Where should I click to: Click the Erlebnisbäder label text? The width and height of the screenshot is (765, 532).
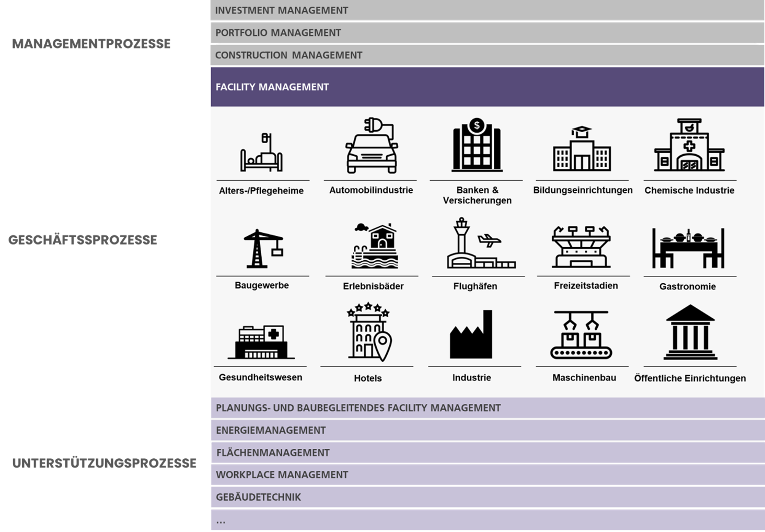click(373, 286)
